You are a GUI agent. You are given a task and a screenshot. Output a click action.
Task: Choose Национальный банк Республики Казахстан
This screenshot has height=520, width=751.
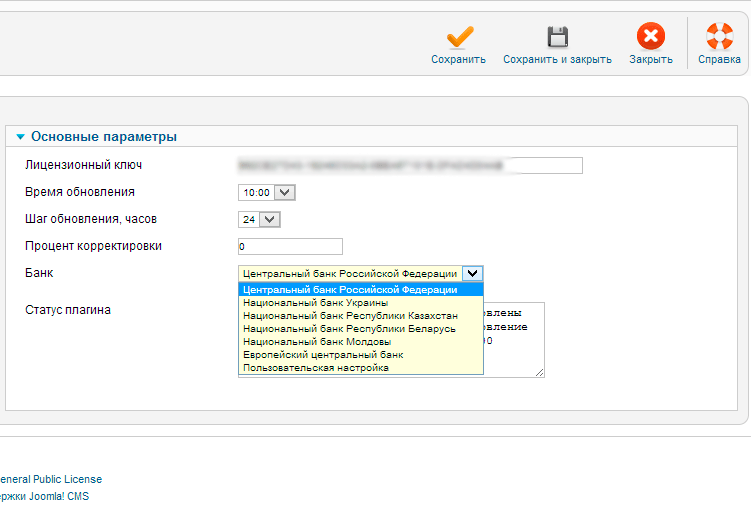pos(350,315)
